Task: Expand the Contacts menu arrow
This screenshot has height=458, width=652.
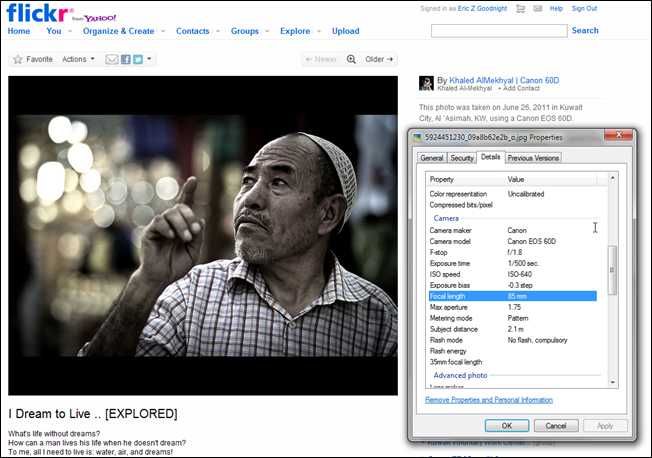Action: coord(218,31)
